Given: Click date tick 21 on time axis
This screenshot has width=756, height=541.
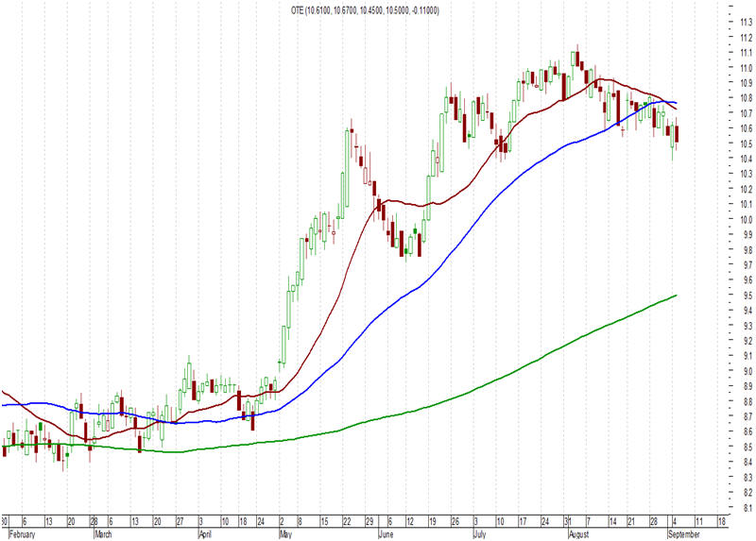Looking at the screenshot, I should pyautogui.click(x=631, y=522).
